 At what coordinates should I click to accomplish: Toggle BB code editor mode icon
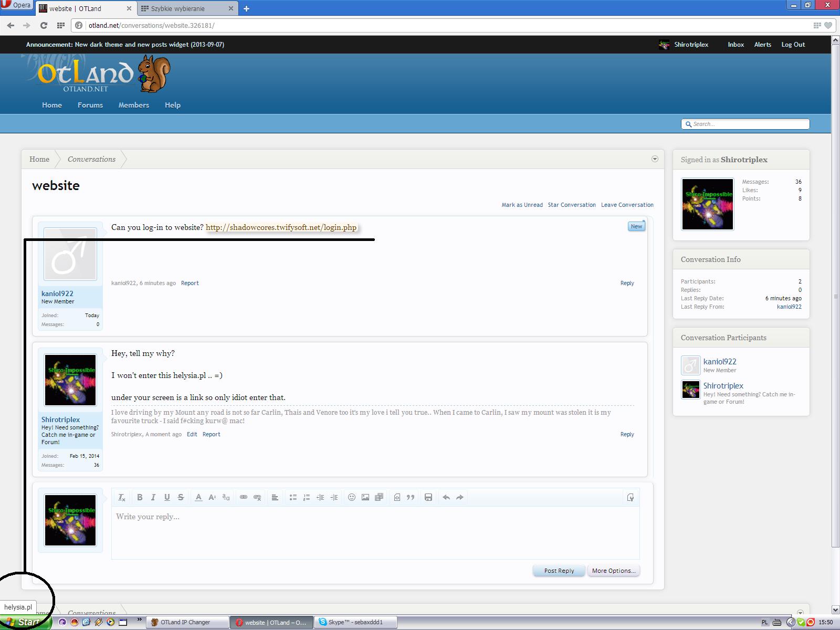tap(631, 497)
